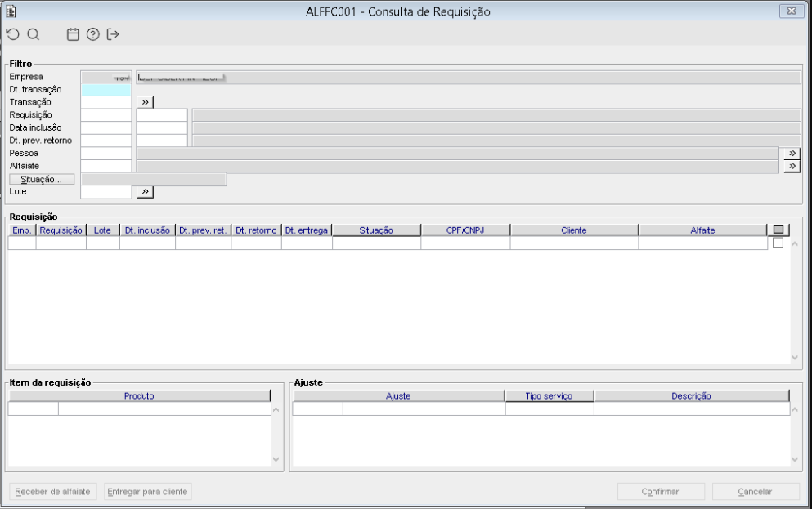
Task: Click up arrow of Ajuste grid scrollbar
Action: [795, 409]
